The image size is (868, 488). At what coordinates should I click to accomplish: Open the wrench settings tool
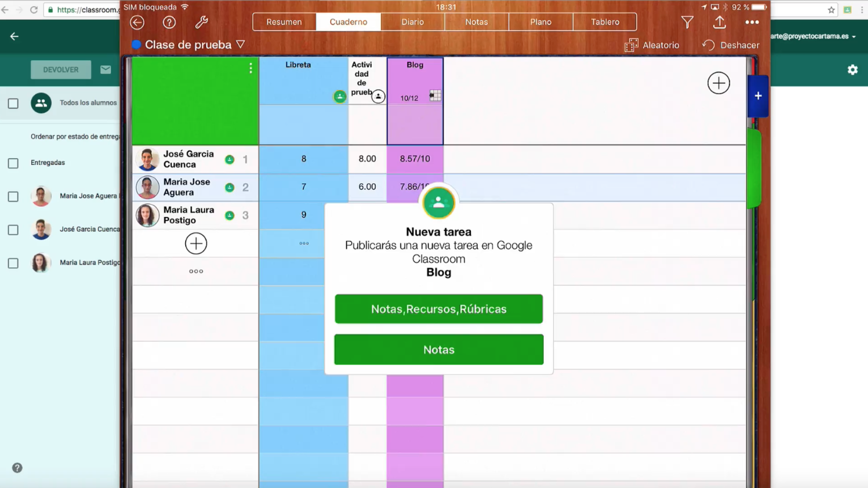201,22
